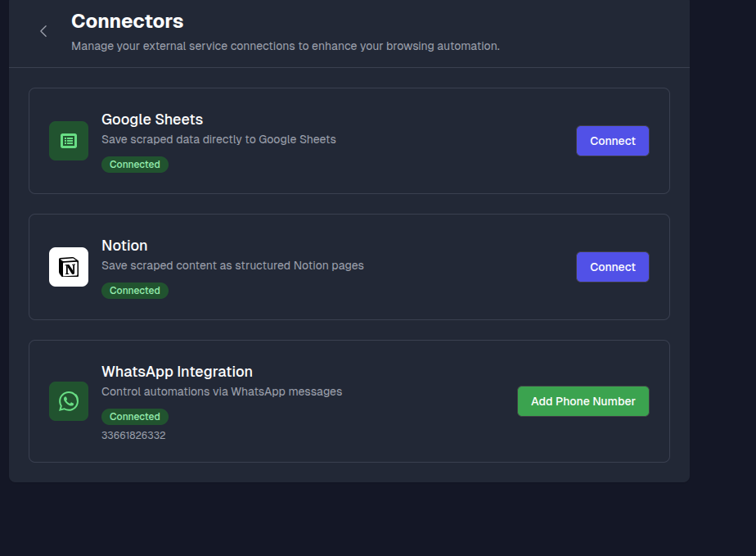The height and width of the screenshot is (556, 756).
Task: Open the Connectors page heading
Action: click(x=127, y=20)
